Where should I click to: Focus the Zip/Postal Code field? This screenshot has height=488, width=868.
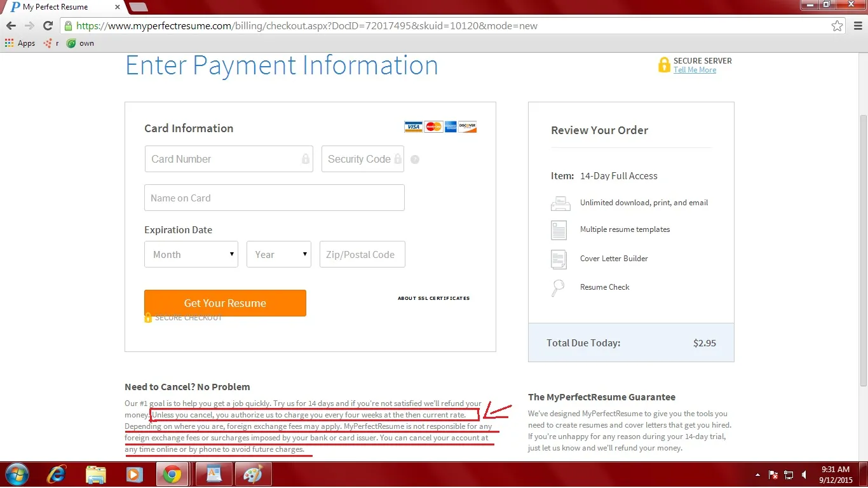tap(362, 254)
